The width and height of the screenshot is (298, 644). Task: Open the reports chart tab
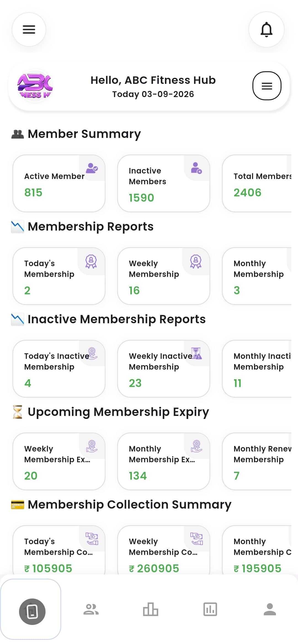coord(210,609)
